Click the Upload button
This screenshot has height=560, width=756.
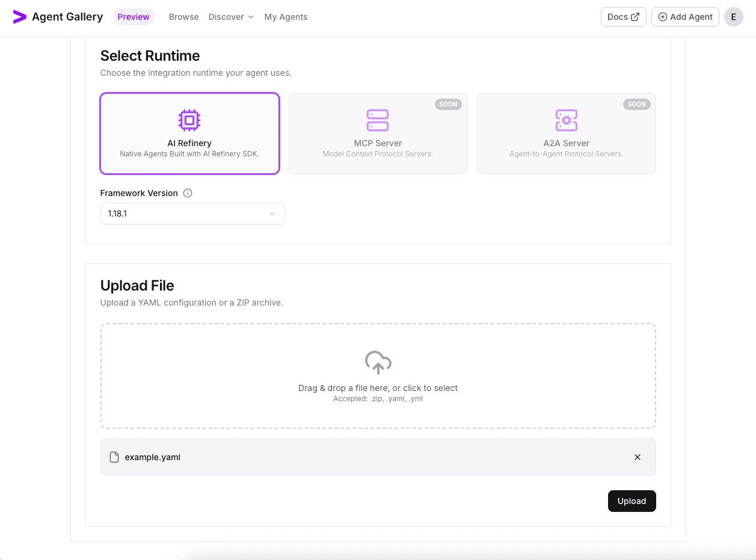632,500
